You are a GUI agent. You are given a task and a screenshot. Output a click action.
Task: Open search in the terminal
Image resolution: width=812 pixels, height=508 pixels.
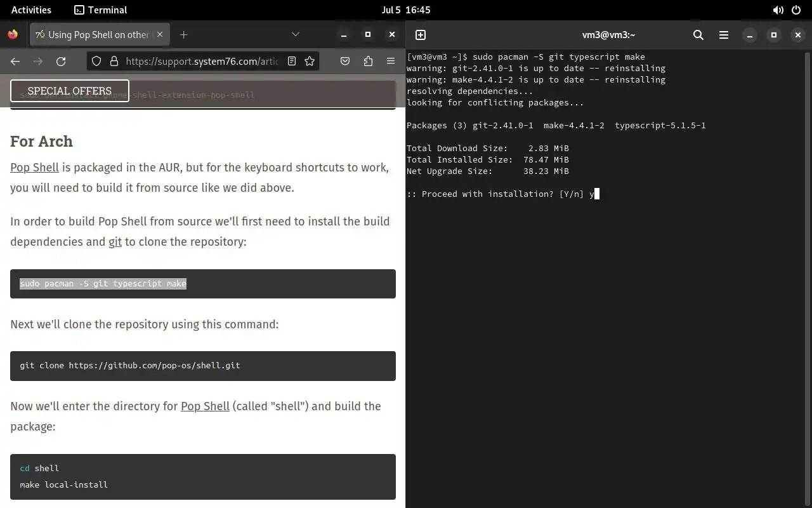698,35
